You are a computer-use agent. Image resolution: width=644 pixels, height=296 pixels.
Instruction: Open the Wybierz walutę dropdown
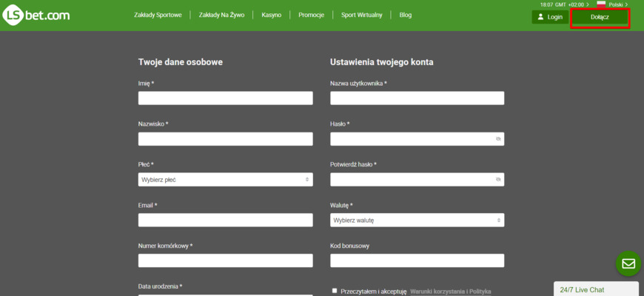tap(417, 220)
